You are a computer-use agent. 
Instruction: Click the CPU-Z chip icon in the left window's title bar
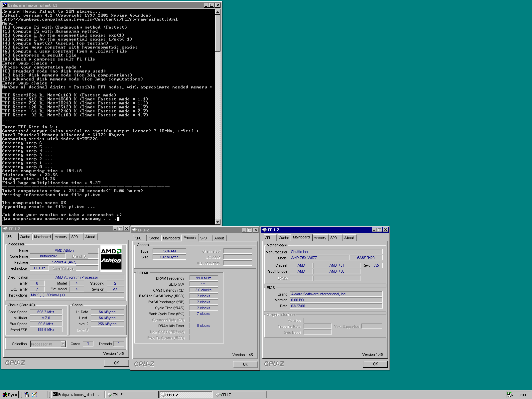[x=6, y=229]
